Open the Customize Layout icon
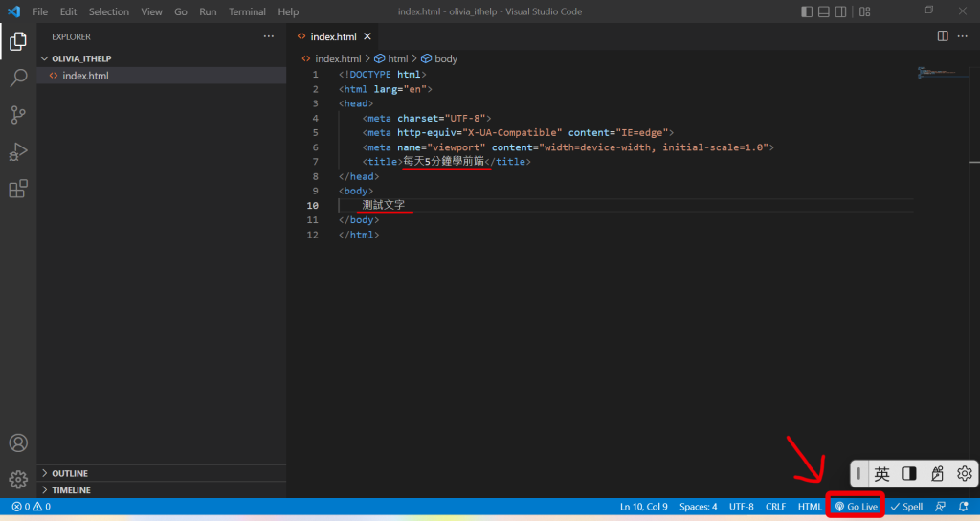 (865, 11)
